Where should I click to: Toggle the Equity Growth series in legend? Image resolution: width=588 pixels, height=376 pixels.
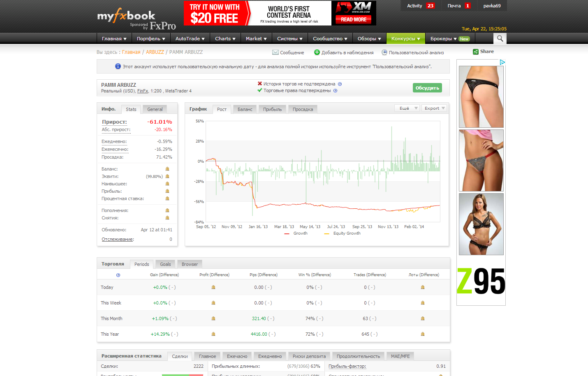(x=342, y=233)
